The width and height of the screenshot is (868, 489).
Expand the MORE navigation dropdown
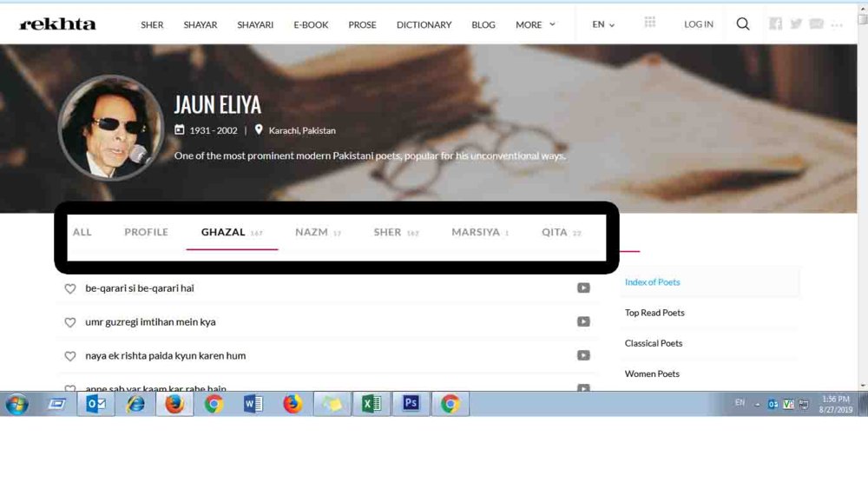[536, 24]
